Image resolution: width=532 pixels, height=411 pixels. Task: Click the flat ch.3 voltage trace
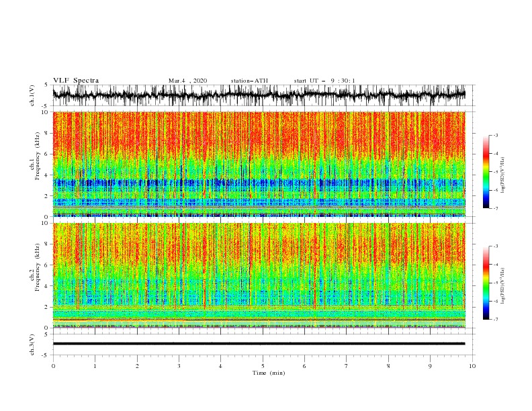coord(259,344)
